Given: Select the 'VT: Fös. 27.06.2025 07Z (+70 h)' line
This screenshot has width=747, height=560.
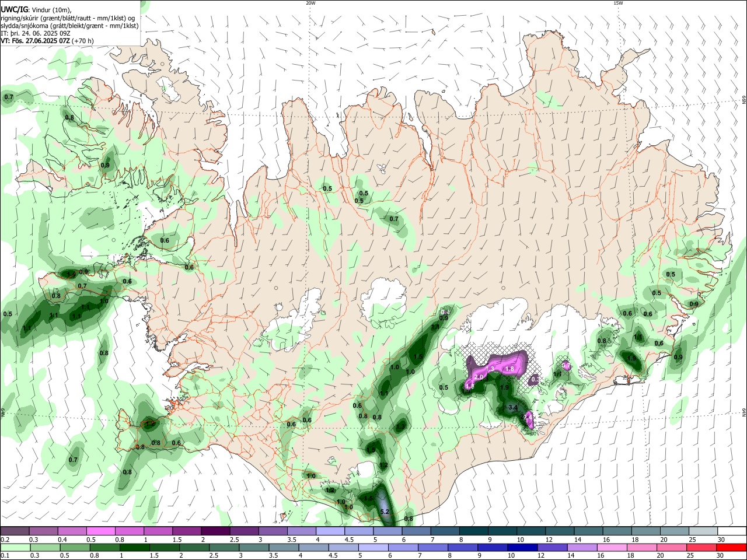Looking at the screenshot, I should 47,41.
